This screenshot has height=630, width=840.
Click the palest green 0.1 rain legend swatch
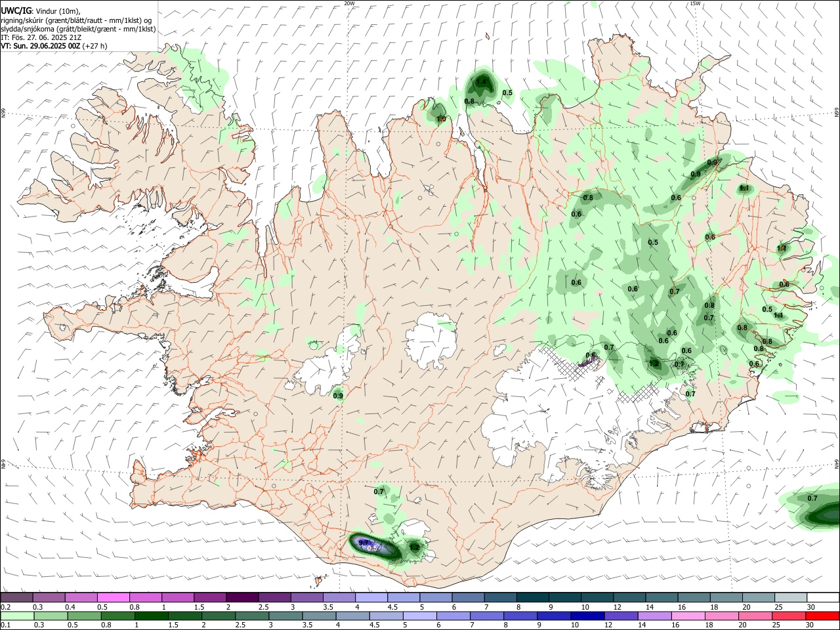coord(17,616)
